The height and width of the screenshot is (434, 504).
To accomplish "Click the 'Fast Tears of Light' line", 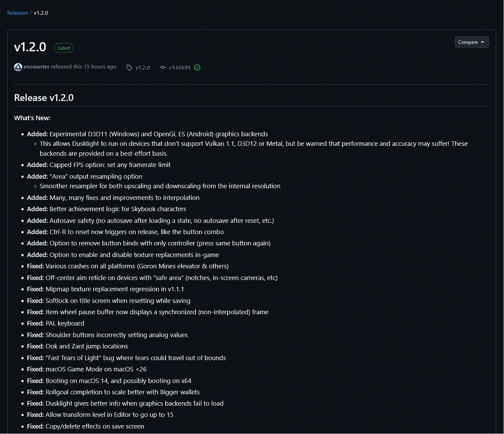I will [126, 358].
